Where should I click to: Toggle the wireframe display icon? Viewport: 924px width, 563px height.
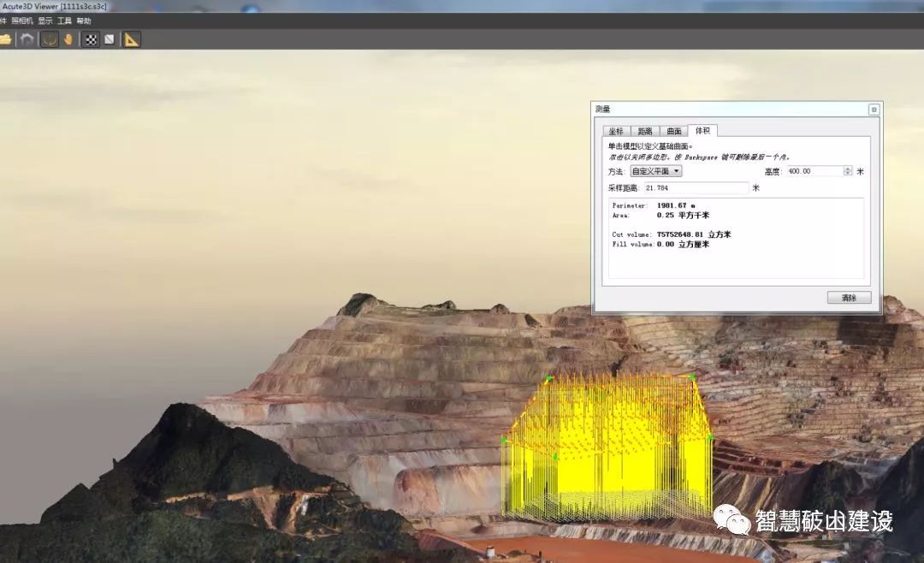[x=110, y=39]
